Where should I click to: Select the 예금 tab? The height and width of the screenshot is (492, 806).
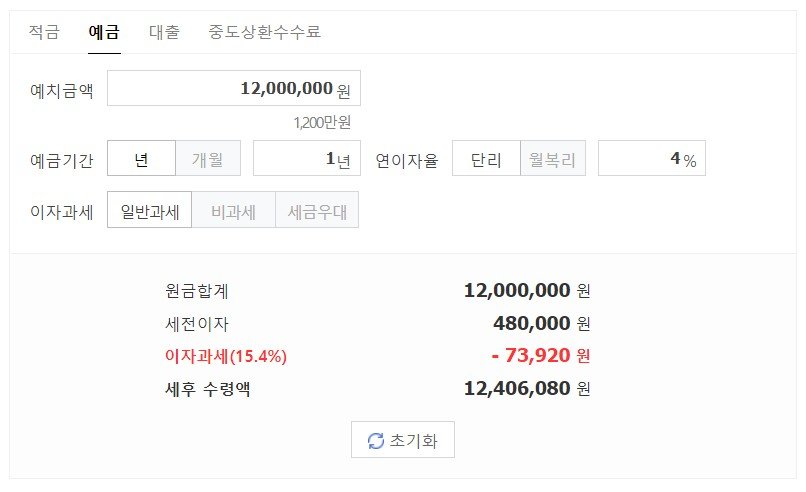[104, 32]
